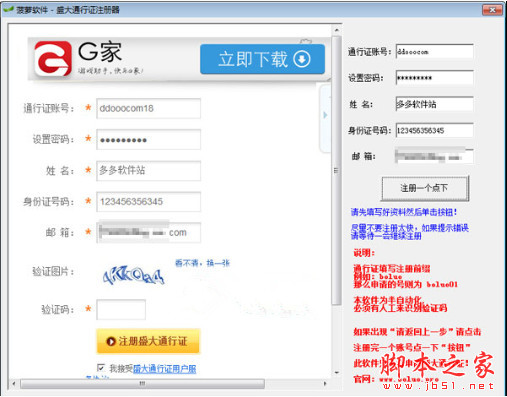Click the web form 设置密码 password field

(x=149, y=139)
